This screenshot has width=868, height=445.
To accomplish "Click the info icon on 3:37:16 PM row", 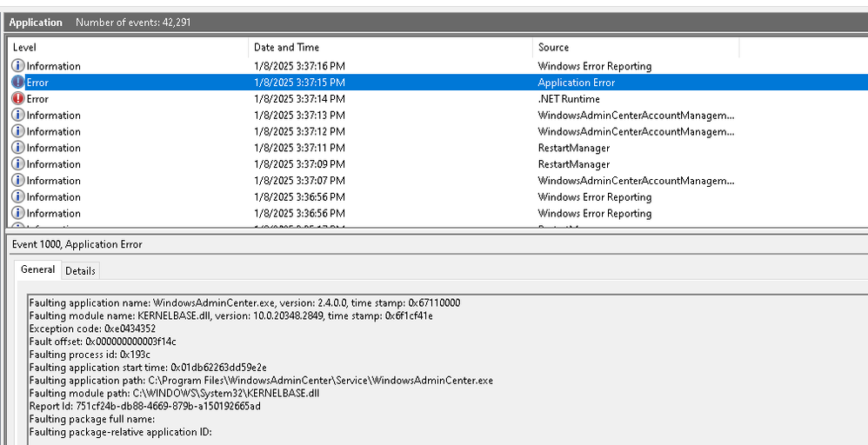I will 18,66.
